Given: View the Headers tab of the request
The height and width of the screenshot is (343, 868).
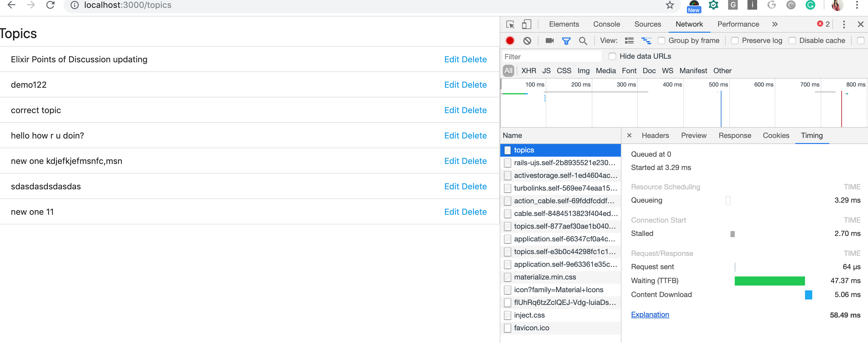Looking at the screenshot, I should click(x=655, y=135).
